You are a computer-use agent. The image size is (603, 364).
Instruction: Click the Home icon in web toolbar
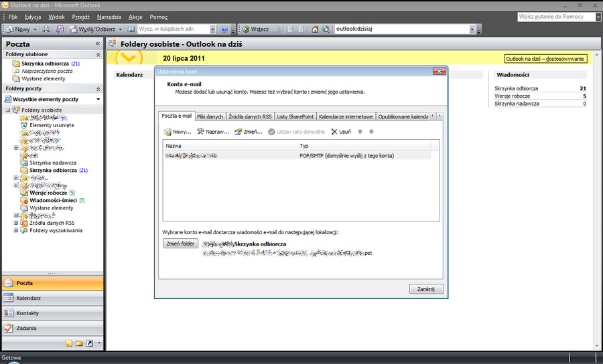(x=314, y=29)
